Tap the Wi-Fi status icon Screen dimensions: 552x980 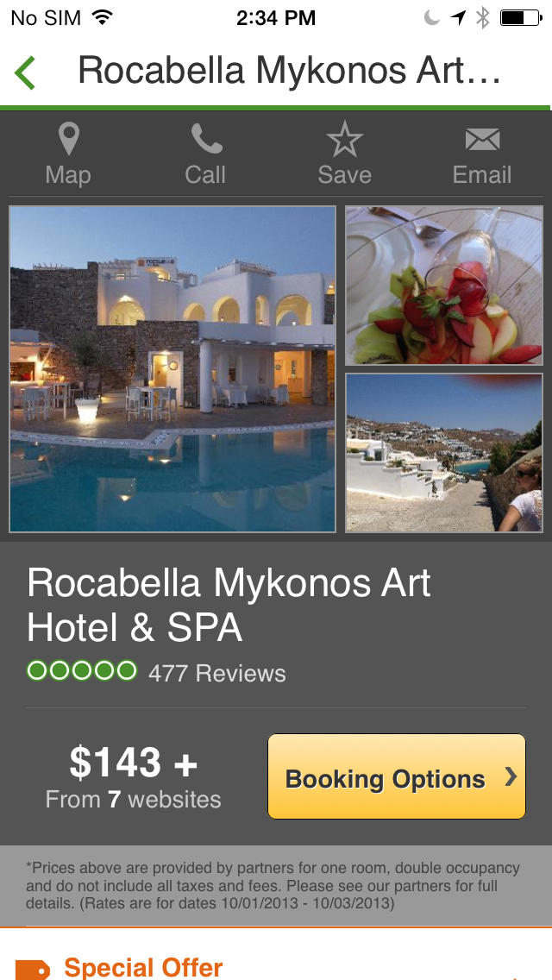tap(101, 17)
